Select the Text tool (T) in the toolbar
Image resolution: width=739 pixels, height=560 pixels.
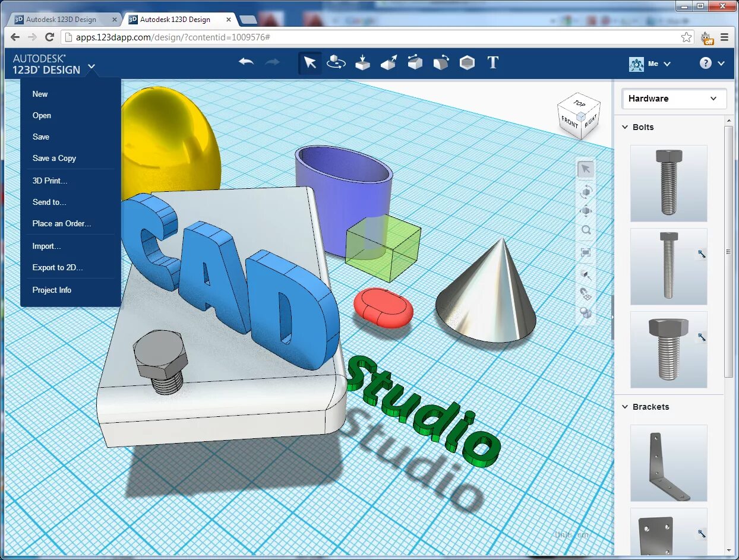pos(492,62)
